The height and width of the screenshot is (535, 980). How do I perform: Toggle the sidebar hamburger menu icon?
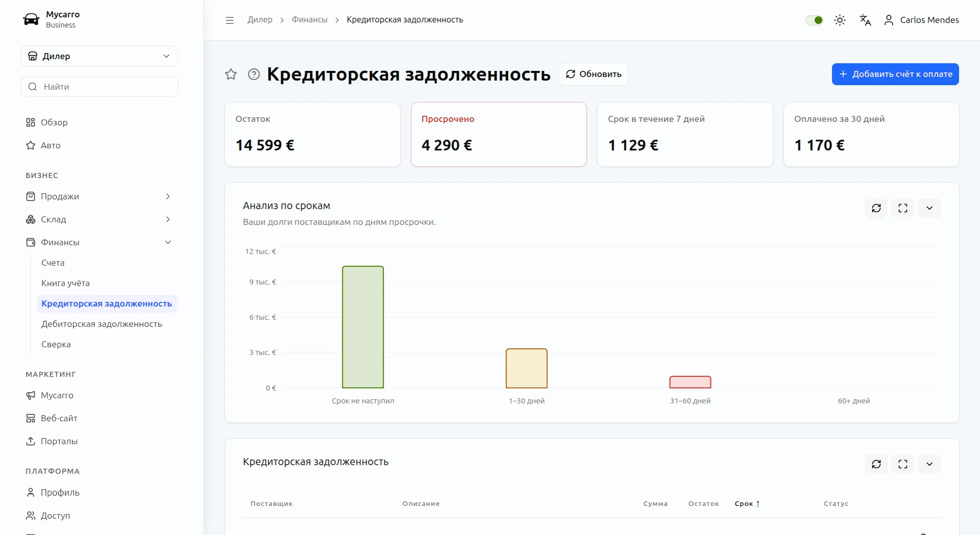tap(229, 20)
